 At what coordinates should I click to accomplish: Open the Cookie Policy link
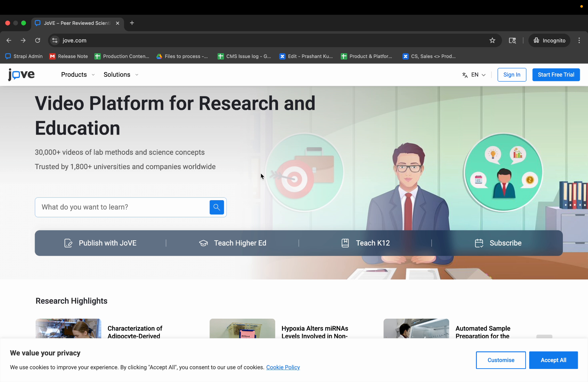tap(283, 367)
